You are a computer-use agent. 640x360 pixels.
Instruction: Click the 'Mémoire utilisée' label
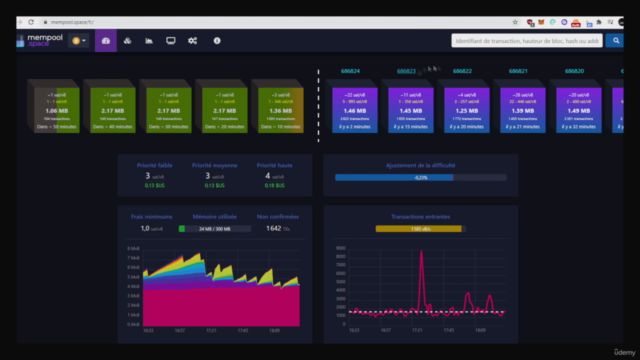[215, 217]
